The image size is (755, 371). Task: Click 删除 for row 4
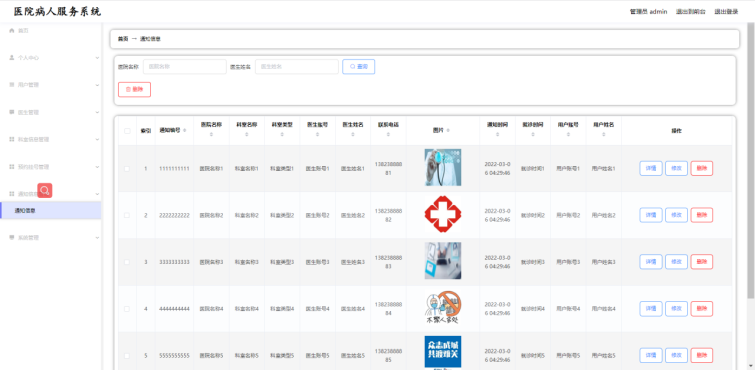click(702, 308)
